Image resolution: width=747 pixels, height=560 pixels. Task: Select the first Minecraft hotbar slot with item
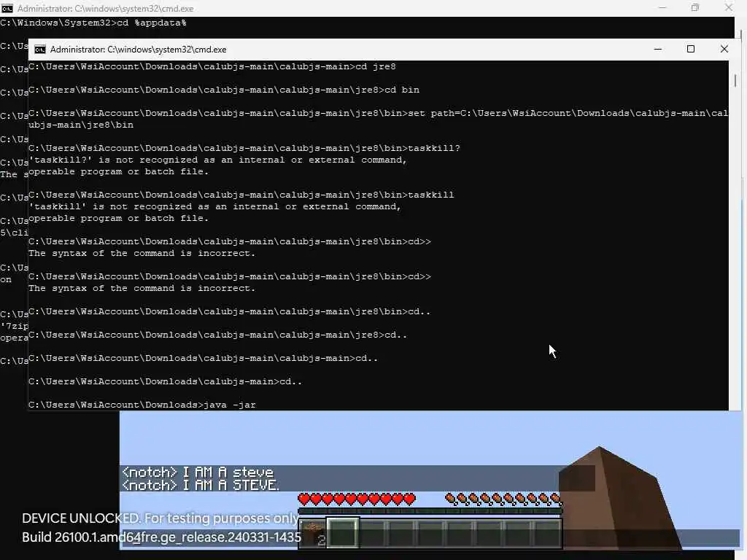pos(312,533)
